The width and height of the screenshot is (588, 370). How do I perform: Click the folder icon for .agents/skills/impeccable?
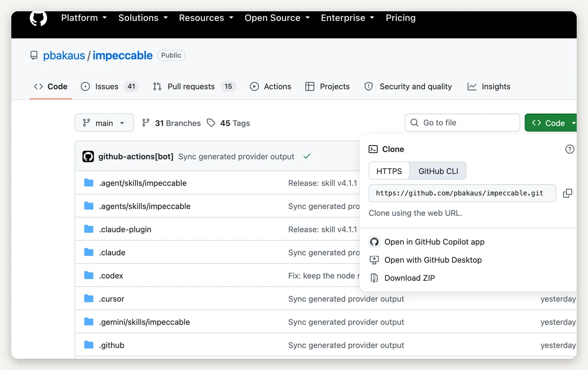89,206
